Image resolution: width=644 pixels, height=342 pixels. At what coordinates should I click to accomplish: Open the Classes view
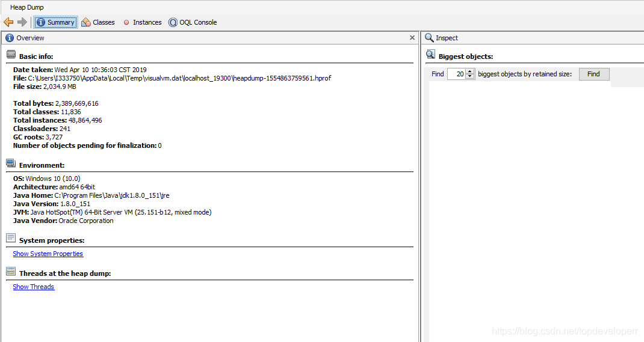tap(98, 22)
